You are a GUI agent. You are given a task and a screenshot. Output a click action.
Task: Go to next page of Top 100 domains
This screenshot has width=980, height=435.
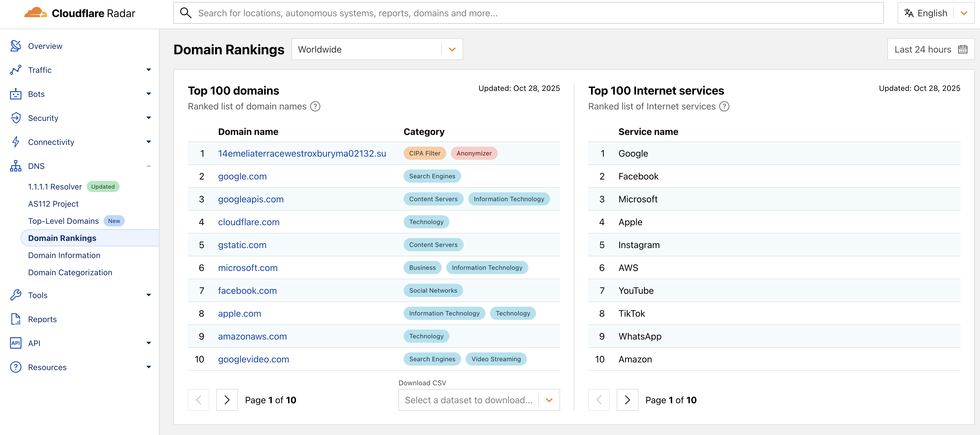(227, 400)
